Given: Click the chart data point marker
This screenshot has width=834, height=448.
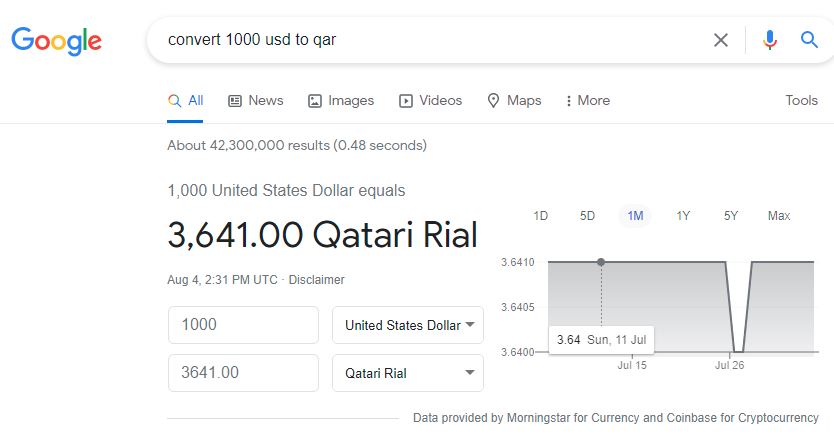Looking at the screenshot, I should 601,262.
